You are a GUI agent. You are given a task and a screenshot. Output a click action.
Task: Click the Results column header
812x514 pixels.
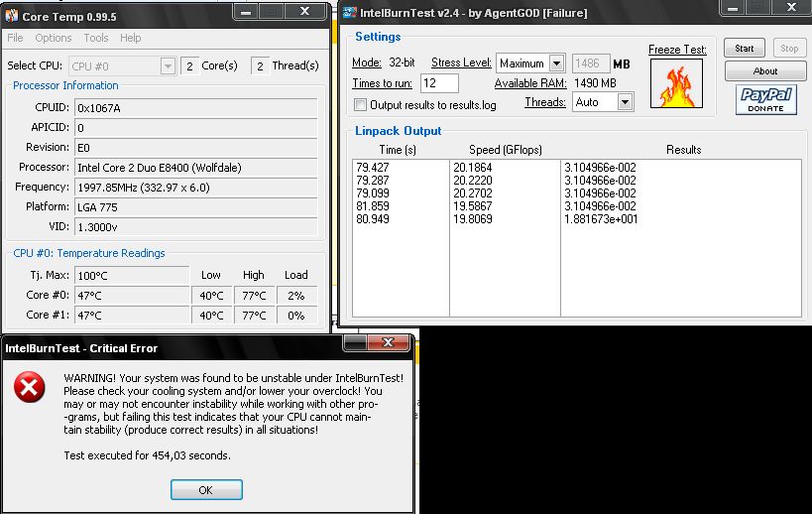point(683,150)
